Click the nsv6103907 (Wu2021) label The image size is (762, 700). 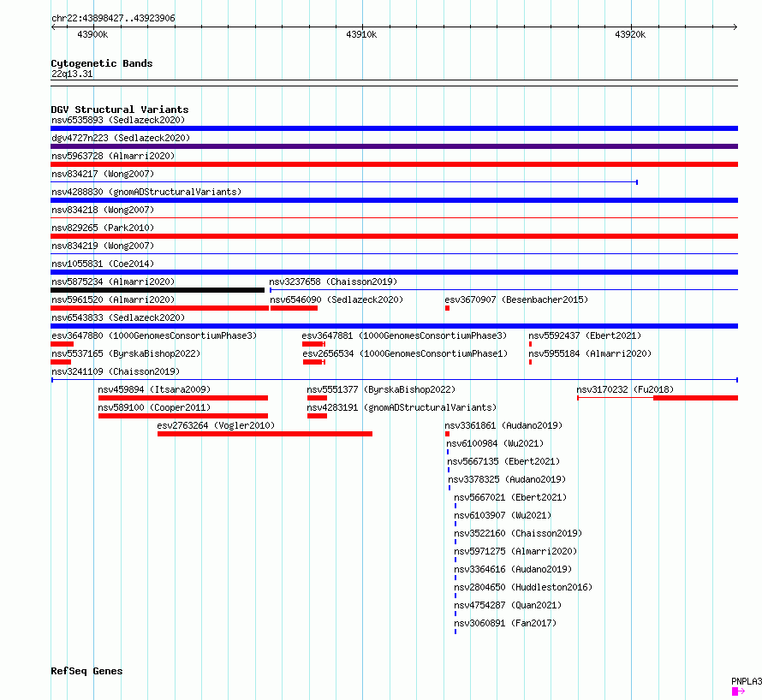click(x=503, y=515)
